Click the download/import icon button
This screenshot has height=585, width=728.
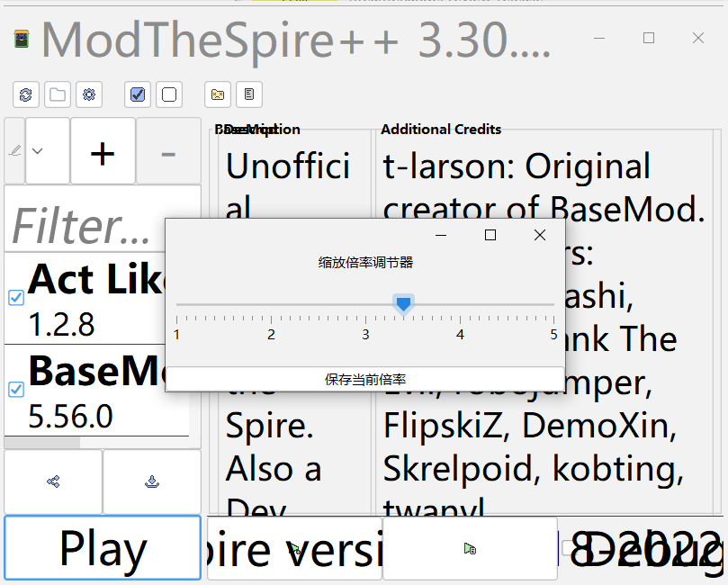coord(152,481)
